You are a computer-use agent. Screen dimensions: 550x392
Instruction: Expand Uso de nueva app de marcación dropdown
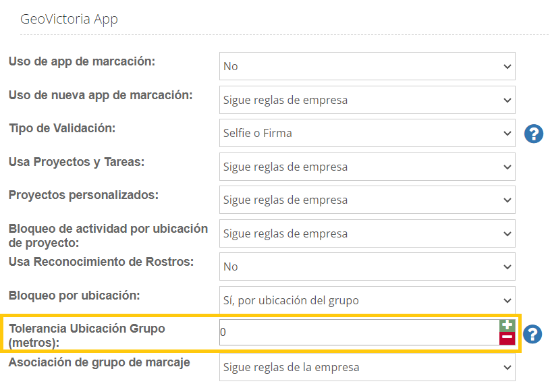367,100
